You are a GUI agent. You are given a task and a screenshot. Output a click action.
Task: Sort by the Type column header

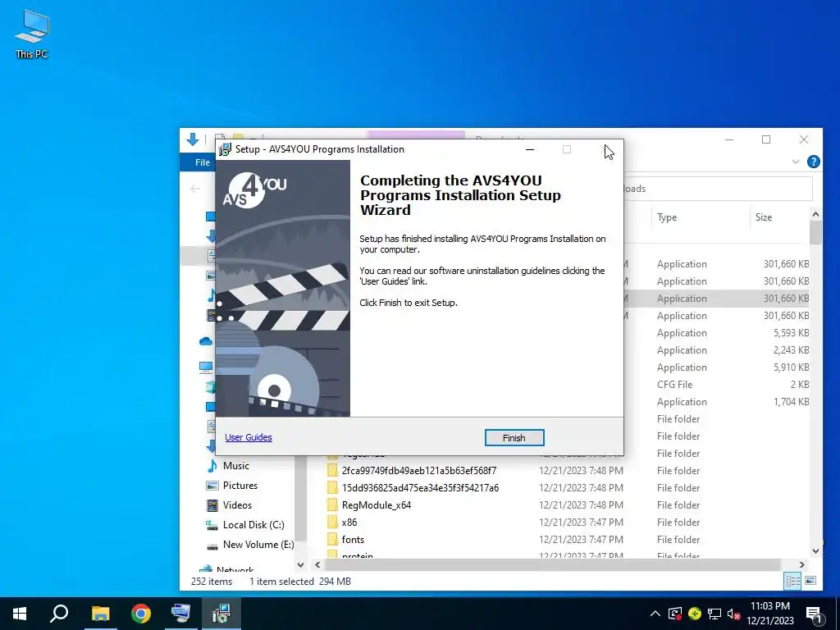pos(667,217)
